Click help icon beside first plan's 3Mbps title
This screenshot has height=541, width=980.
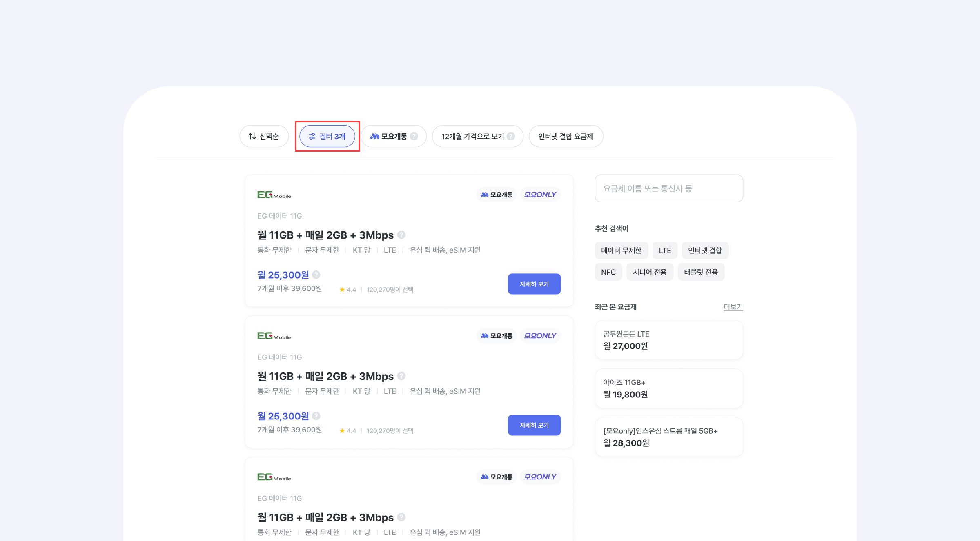[401, 235]
